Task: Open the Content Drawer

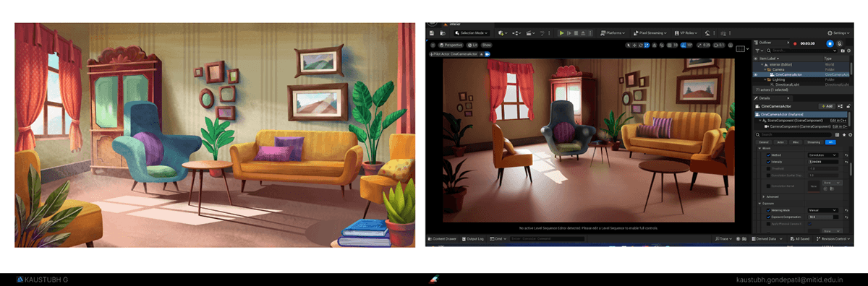Action: coord(441,238)
